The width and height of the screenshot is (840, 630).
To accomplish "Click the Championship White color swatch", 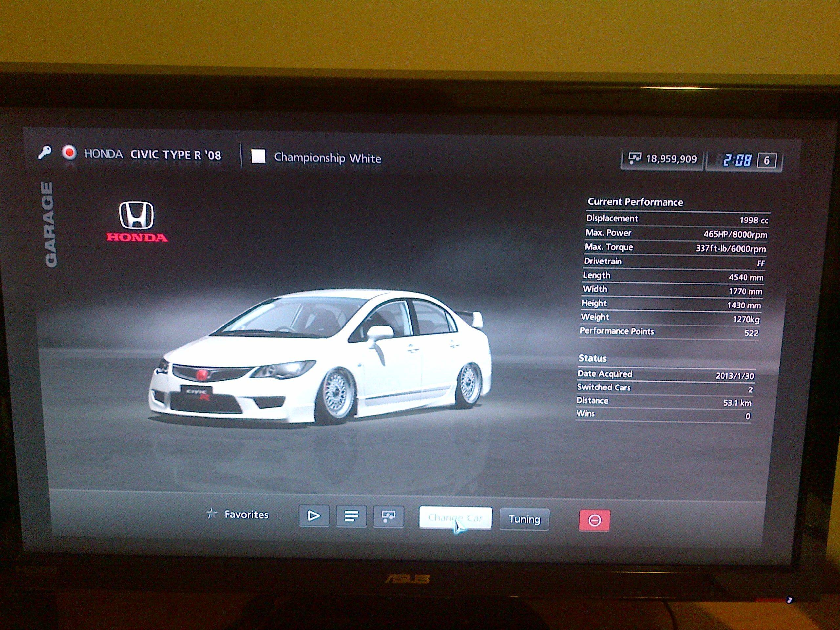I will (258, 157).
